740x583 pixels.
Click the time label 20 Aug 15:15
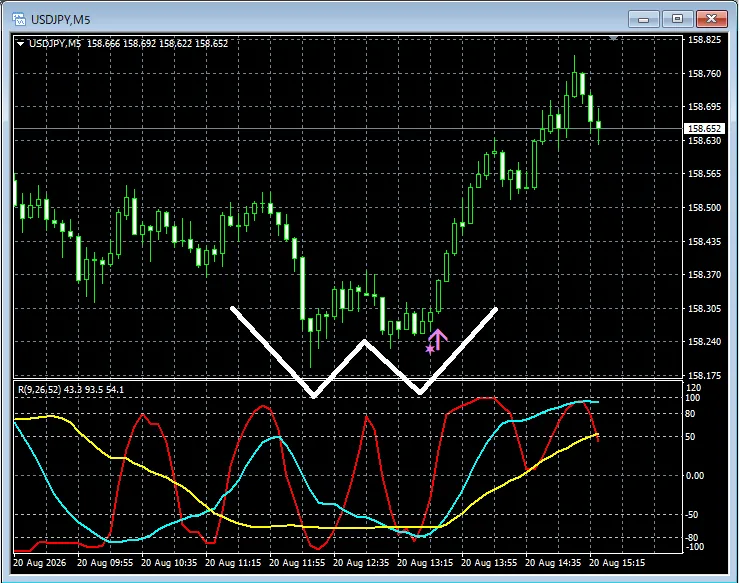(x=617, y=563)
